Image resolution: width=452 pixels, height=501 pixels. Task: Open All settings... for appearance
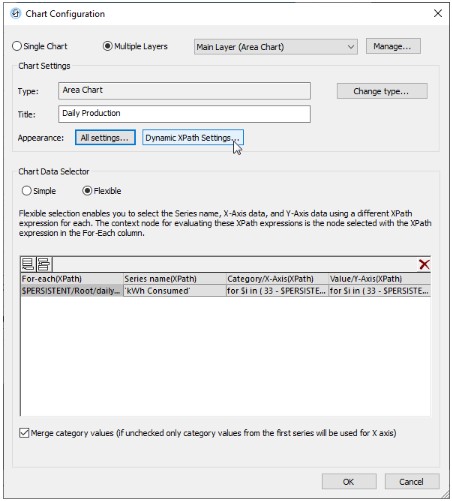pos(105,137)
